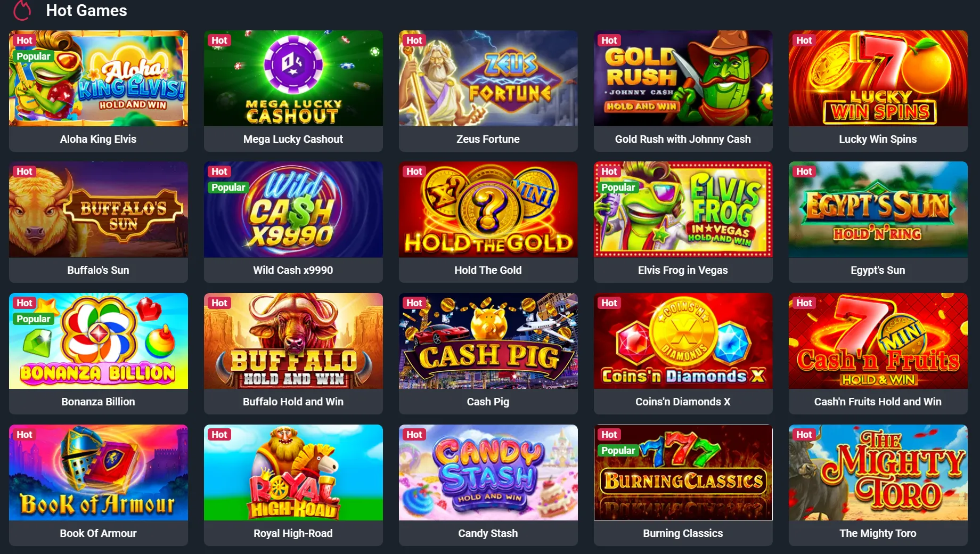Open the Buffalo Hold and Win game image
Image resolution: width=980 pixels, height=554 pixels.
point(293,341)
